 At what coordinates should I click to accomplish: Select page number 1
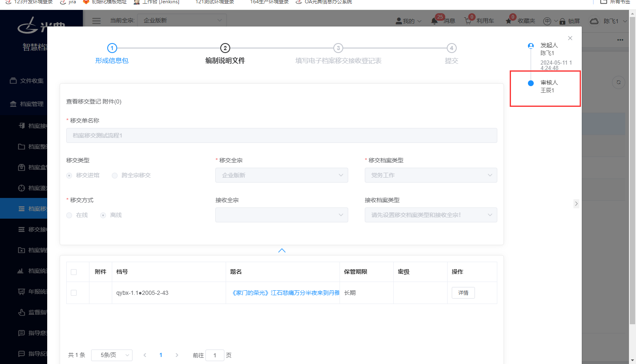pyautogui.click(x=161, y=355)
